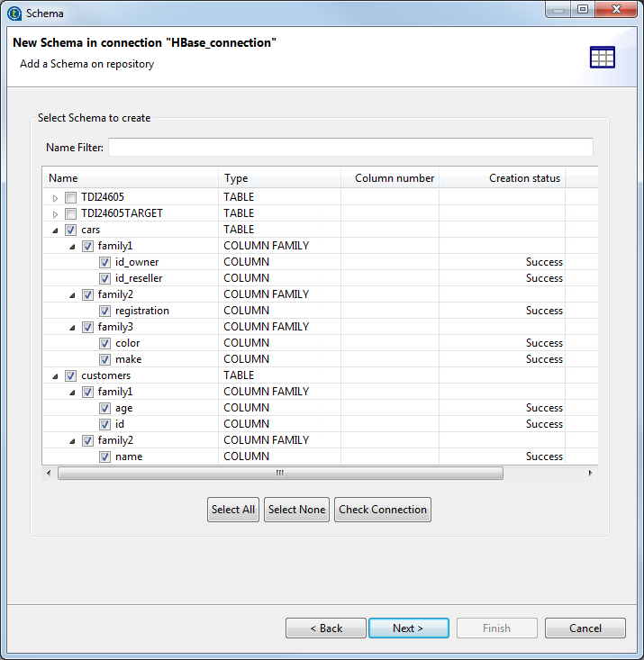Screen dimensions: 644x660
Task: Uncheck the cars table checkbox
Action: click(x=71, y=230)
